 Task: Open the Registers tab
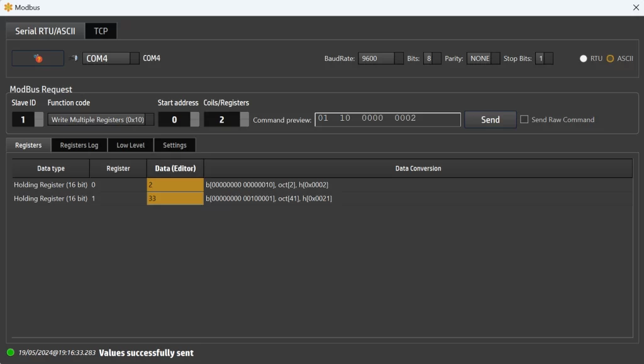point(28,145)
